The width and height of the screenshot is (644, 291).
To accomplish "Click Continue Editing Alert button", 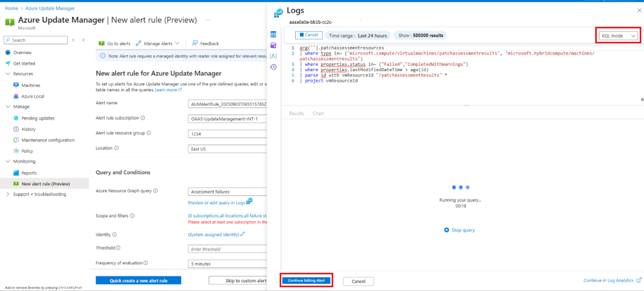I will (x=306, y=281).
